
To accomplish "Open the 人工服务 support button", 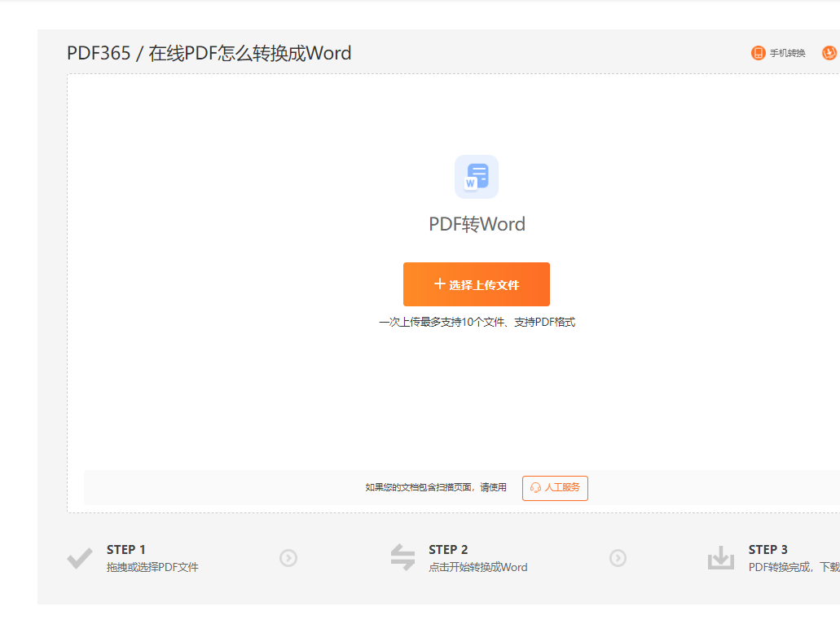I will point(555,488).
